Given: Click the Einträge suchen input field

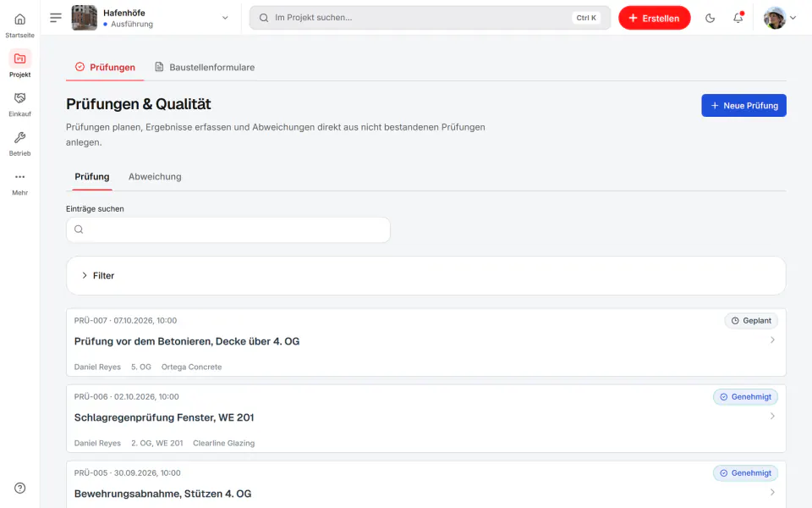Looking at the screenshot, I should pyautogui.click(x=228, y=229).
